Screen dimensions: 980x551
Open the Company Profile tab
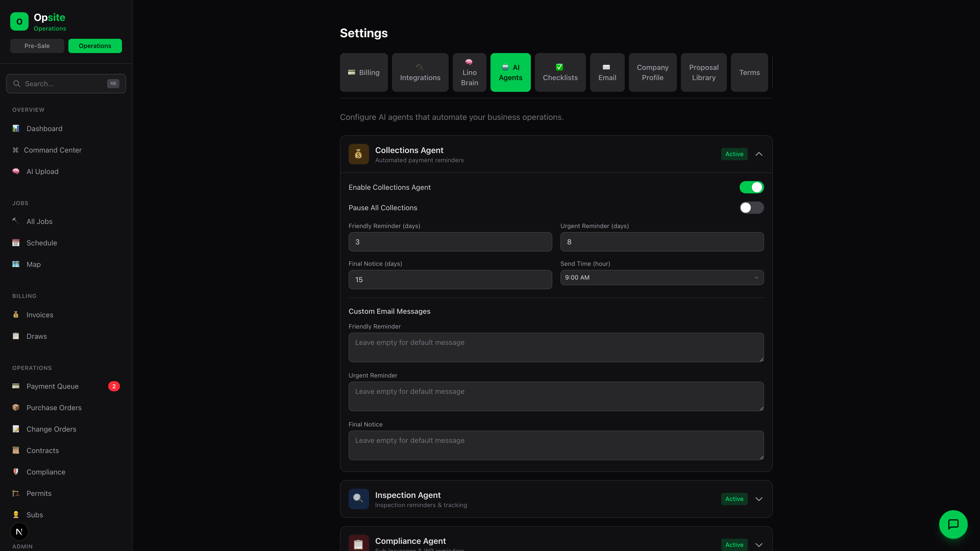[x=653, y=72]
